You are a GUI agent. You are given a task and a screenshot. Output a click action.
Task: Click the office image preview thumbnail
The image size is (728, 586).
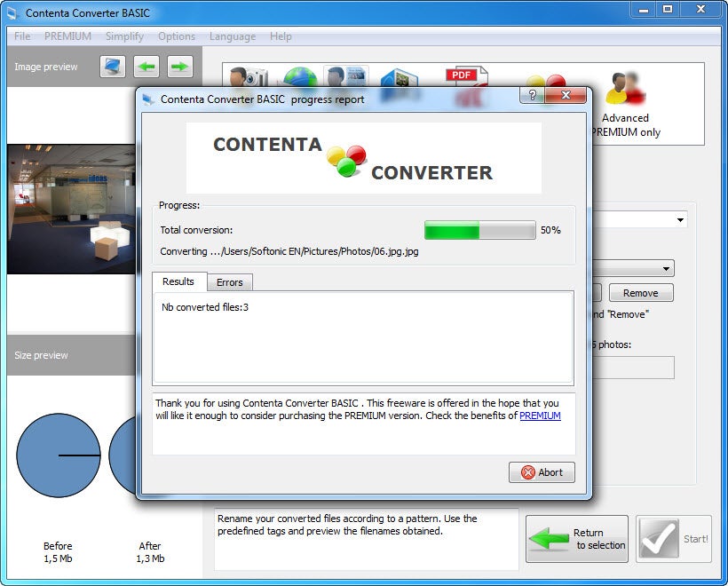[72, 209]
